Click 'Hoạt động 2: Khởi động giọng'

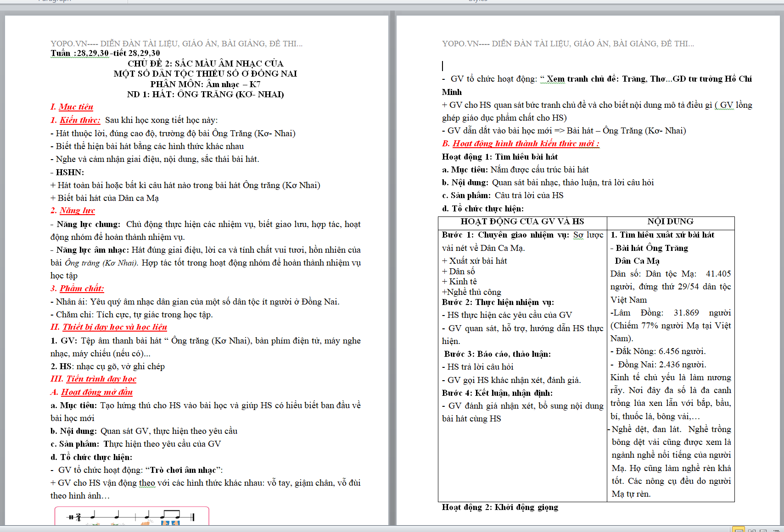tap(500, 507)
